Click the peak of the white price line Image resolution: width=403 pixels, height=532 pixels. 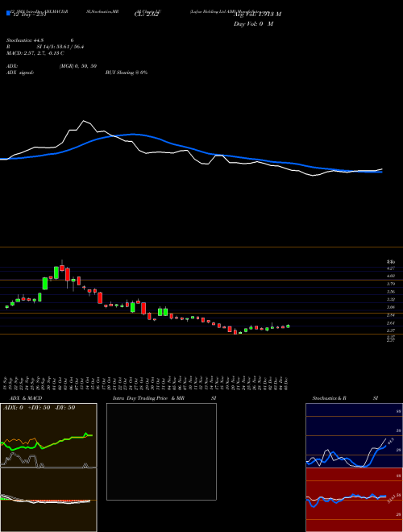pyautogui.click(x=84, y=121)
